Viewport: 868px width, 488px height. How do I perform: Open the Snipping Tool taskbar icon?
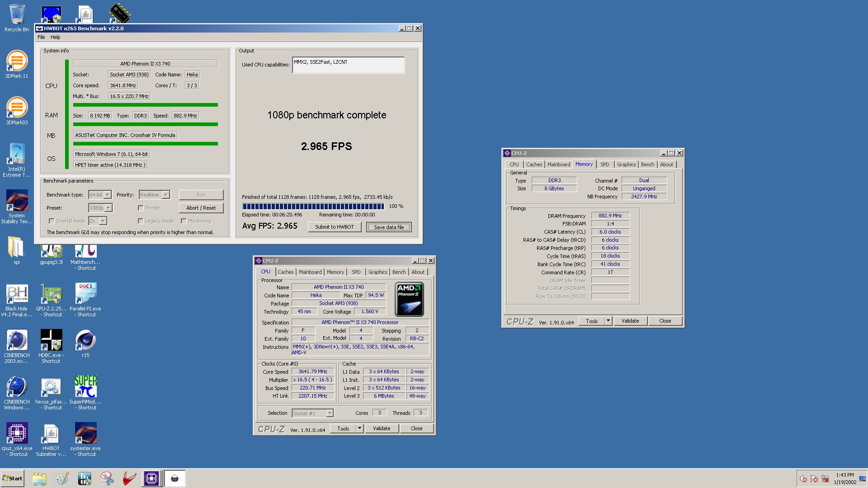[x=107, y=479]
